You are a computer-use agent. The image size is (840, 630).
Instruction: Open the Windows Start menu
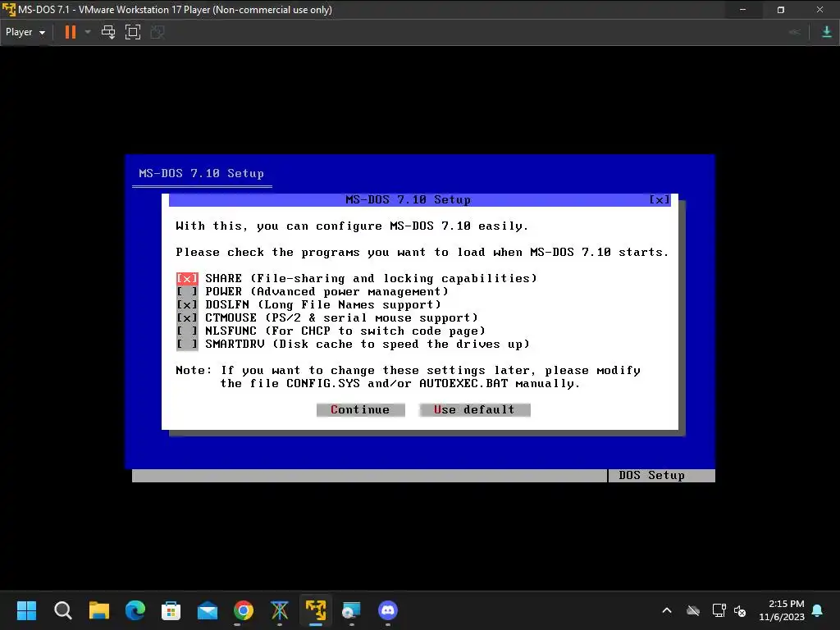point(26,610)
